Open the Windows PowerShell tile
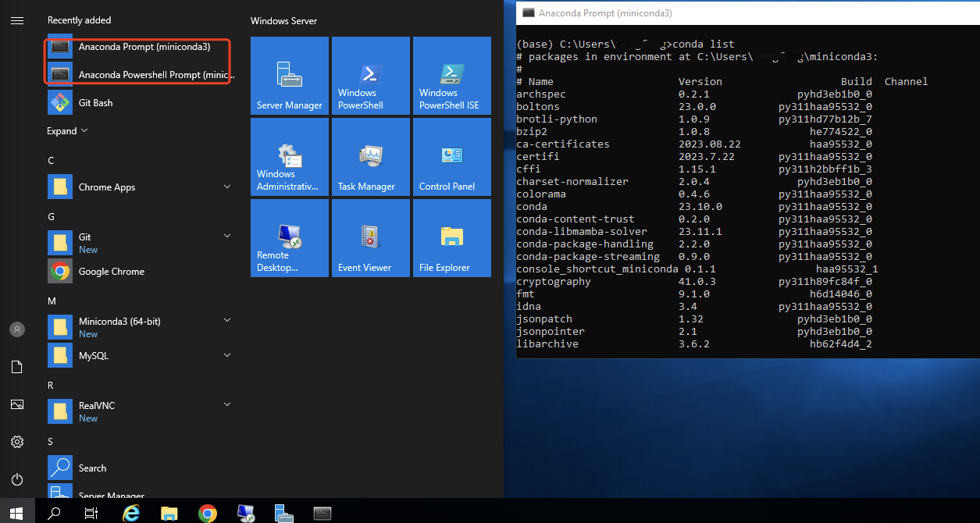980x523 pixels. point(370,76)
